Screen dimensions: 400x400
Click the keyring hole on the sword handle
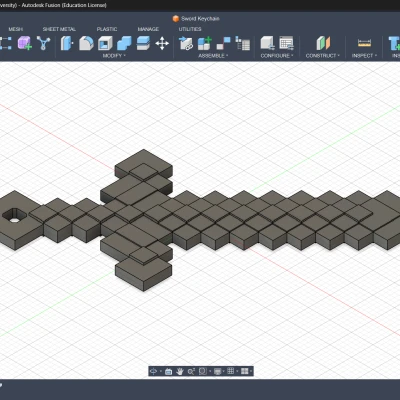14,215
